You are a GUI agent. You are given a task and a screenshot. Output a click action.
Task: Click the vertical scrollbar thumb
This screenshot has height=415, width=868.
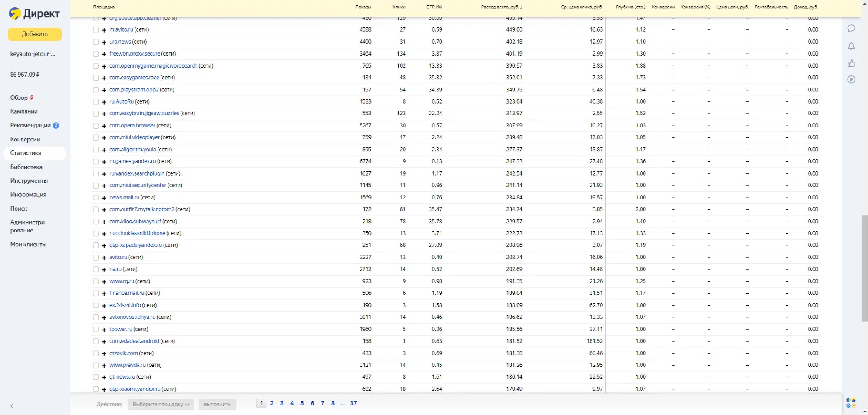[x=864, y=268]
